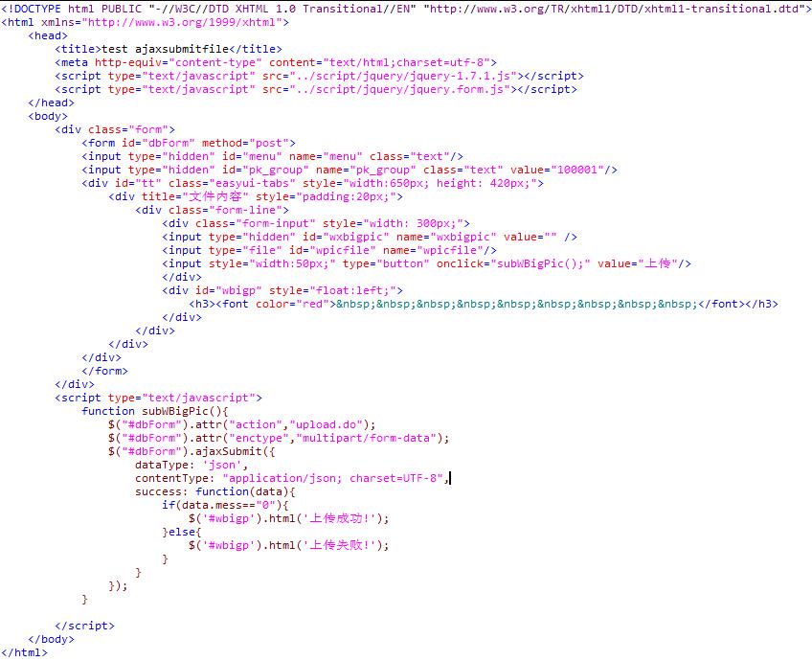Click the closing script tag near bottom
812x661 pixels.
coord(85,626)
